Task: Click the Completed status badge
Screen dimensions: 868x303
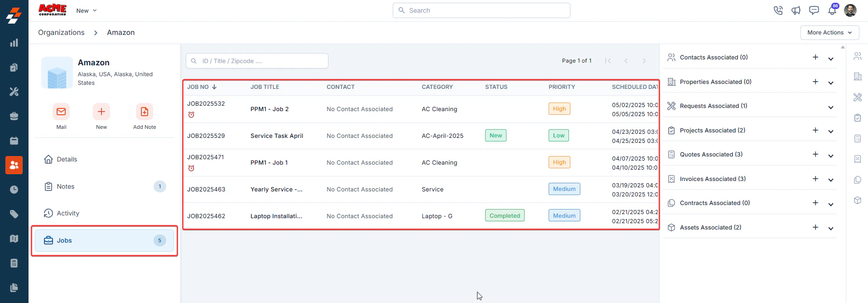Action: [505, 215]
